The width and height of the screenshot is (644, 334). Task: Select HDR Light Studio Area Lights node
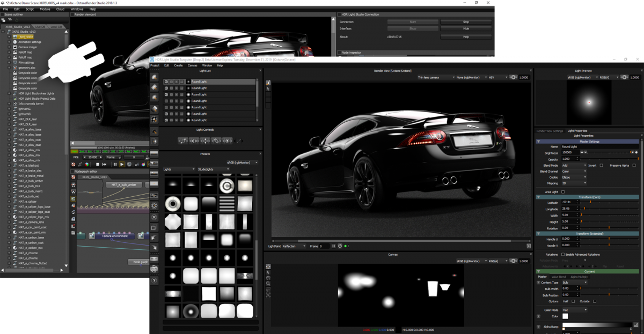36,93
